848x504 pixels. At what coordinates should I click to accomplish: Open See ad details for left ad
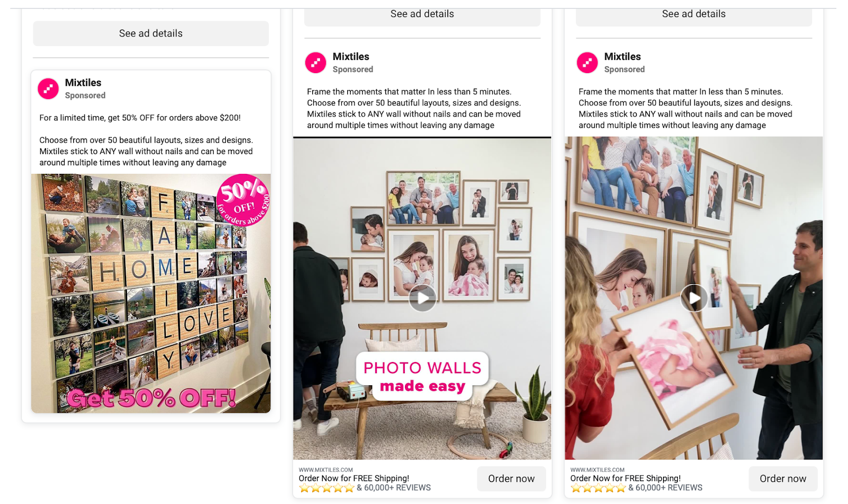pos(151,33)
